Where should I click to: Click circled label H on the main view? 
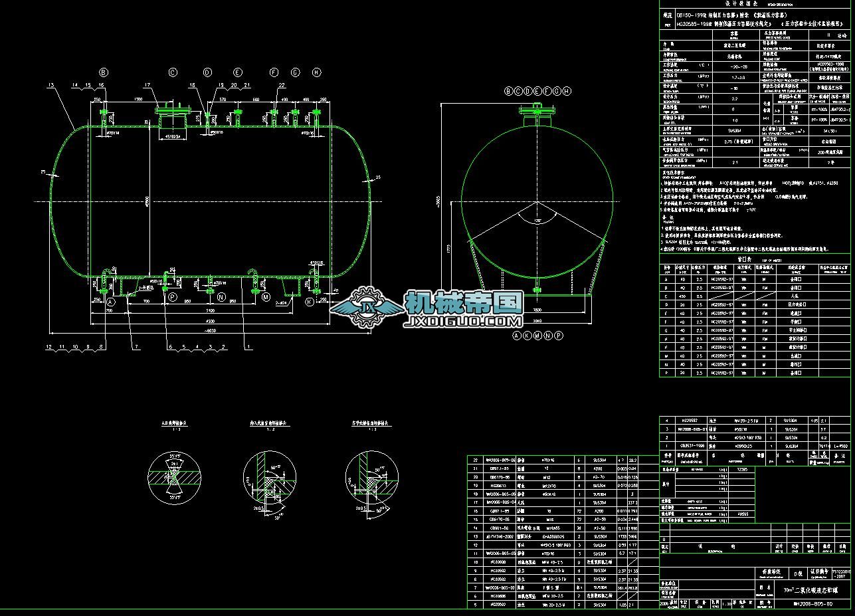tap(316, 72)
